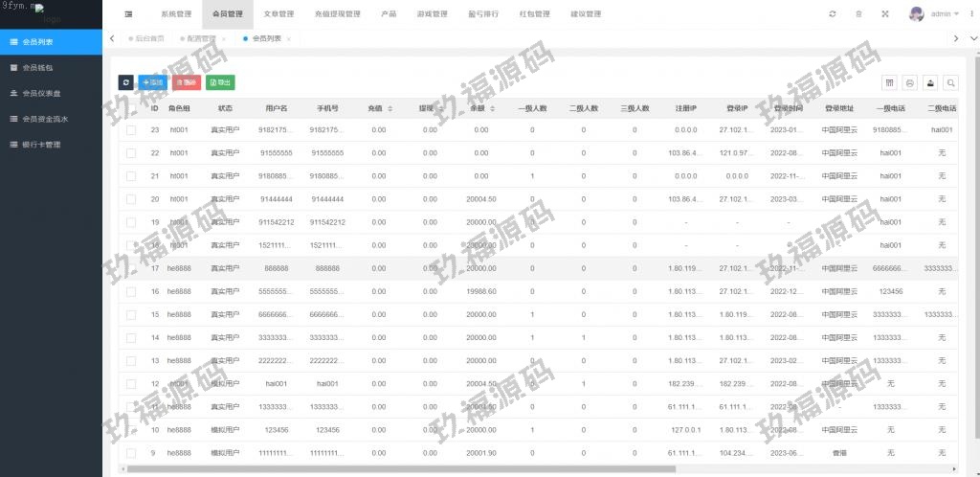Switch to the 后台首页 tab

pos(149,38)
